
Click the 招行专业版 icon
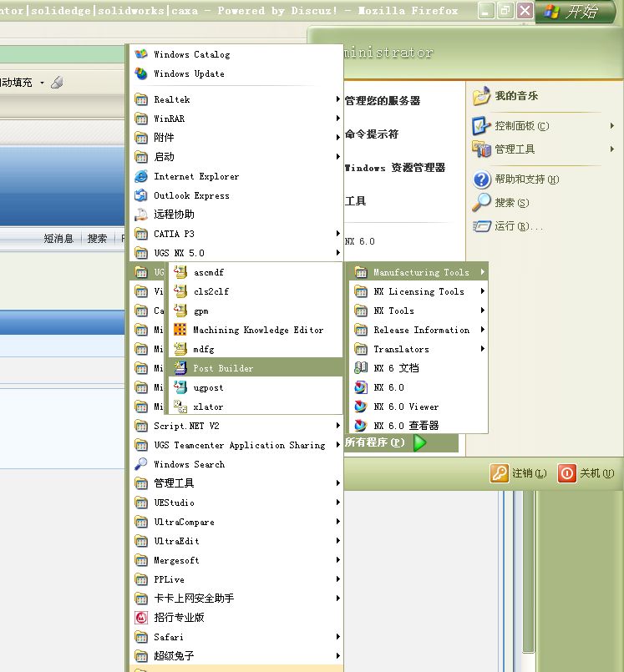click(x=141, y=618)
